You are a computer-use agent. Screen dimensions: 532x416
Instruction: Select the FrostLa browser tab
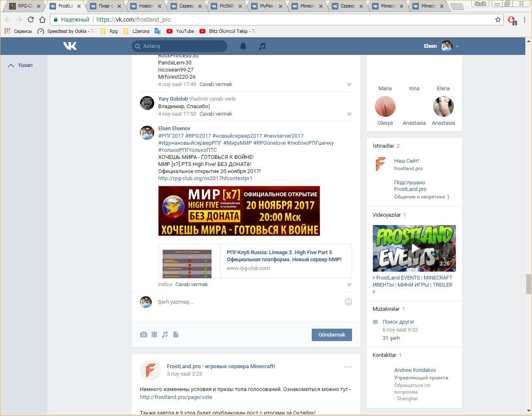64,6
